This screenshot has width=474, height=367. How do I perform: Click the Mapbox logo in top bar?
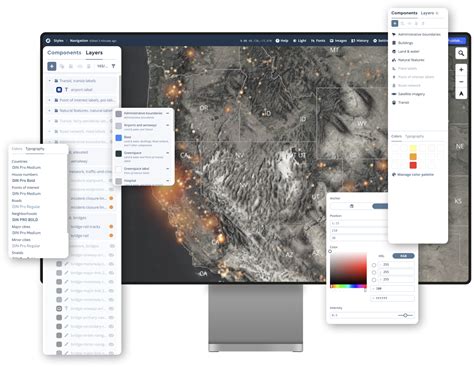[48, 41]
